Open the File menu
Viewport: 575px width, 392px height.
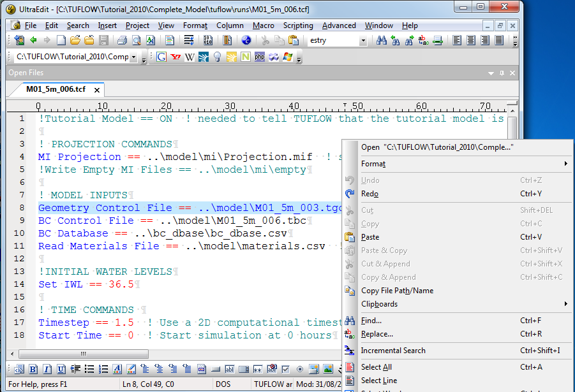(x=31, y=25)
